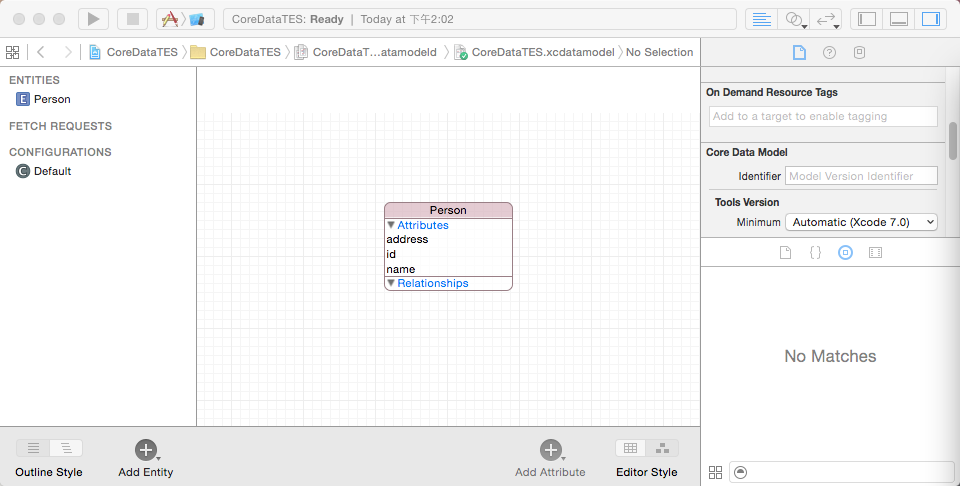The height and width of the screenshot is (486, 960).
Task: Click the Add Entity plus button
Action: pyautogui.click(x=146, y=450)
